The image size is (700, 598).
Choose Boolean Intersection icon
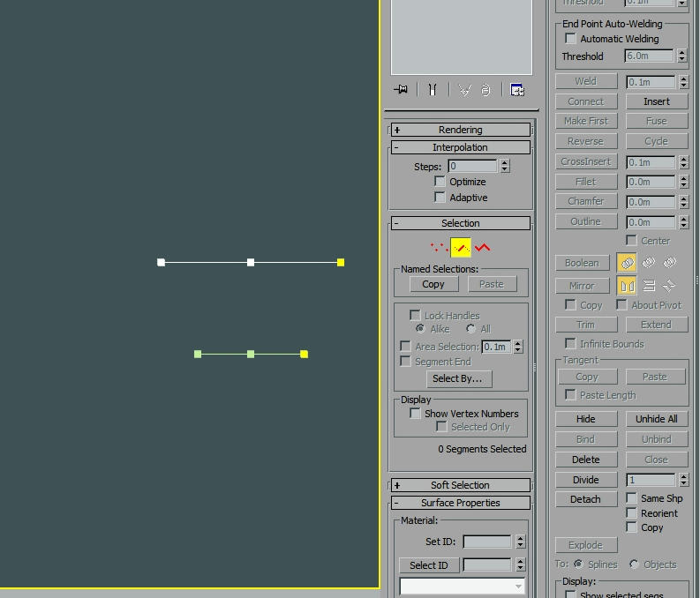pyautogui.click(x=670, y=262)
